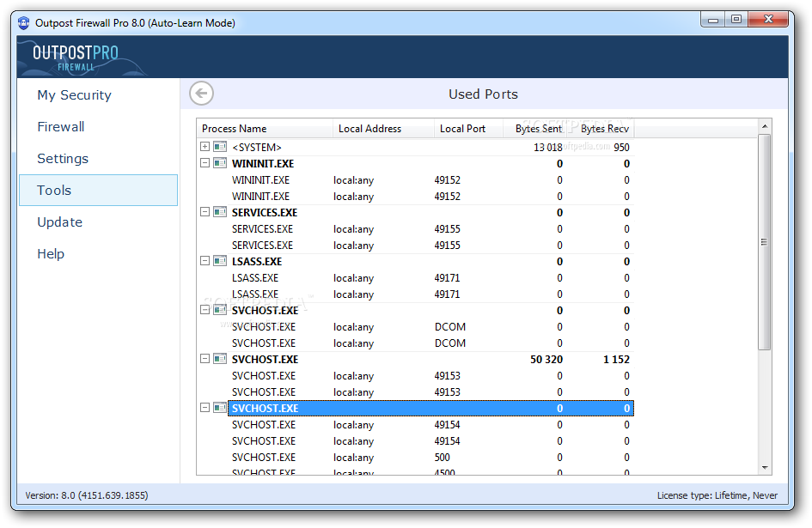Collapse SVCHOST.EXE group containing DCOM ports
The height and width of the screenshot is (528, 812).
(x=205, y=310)
